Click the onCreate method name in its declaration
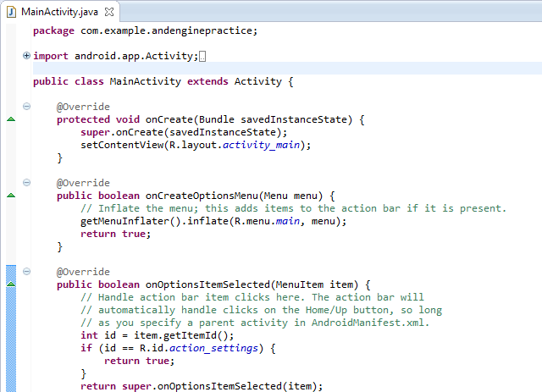 click(169, 119)
